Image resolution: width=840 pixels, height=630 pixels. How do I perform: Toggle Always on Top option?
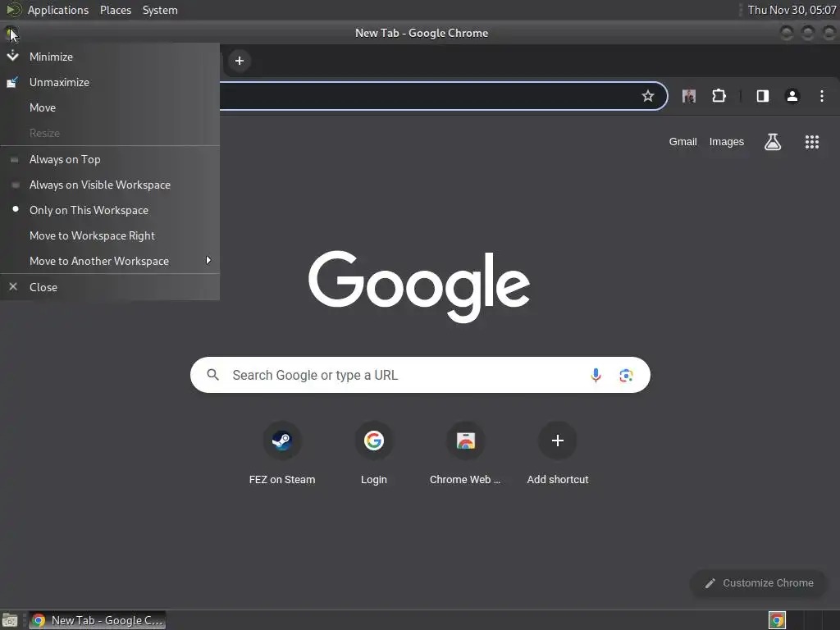[110, 159]
